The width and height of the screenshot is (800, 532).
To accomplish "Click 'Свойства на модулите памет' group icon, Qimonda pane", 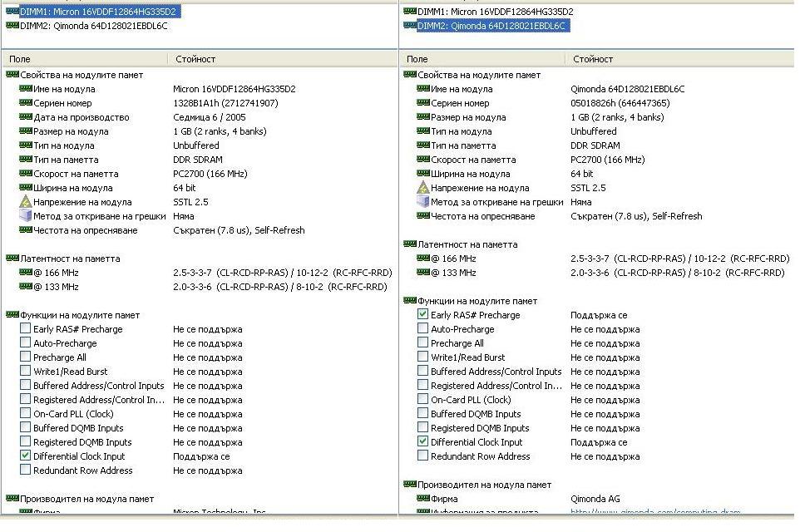I will point(410,75).
